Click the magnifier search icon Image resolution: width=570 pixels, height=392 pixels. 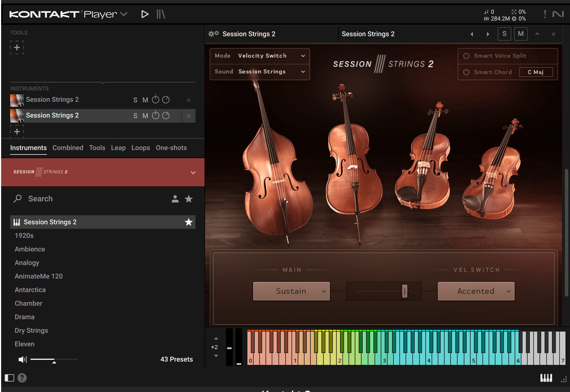(18, 199)
